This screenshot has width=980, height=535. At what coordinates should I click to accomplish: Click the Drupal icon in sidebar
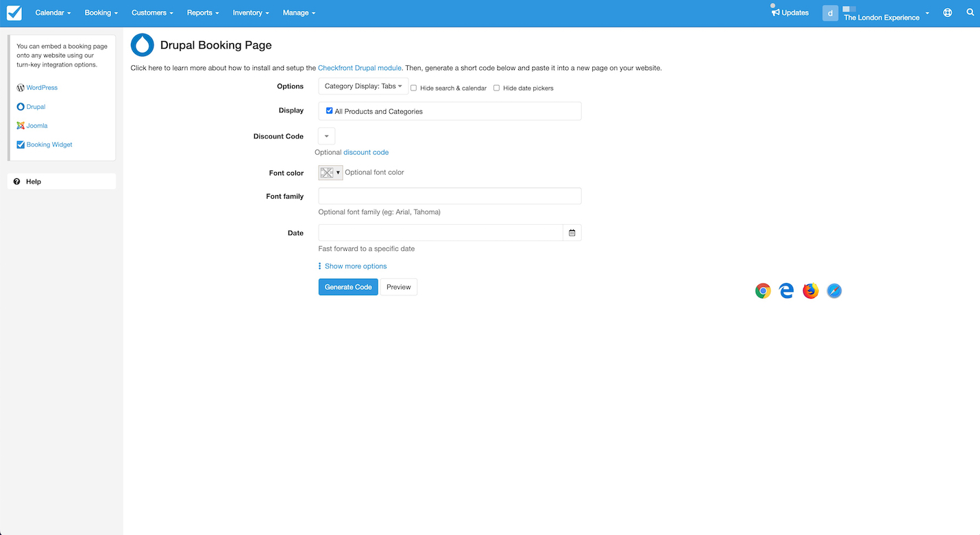(21, 107)
